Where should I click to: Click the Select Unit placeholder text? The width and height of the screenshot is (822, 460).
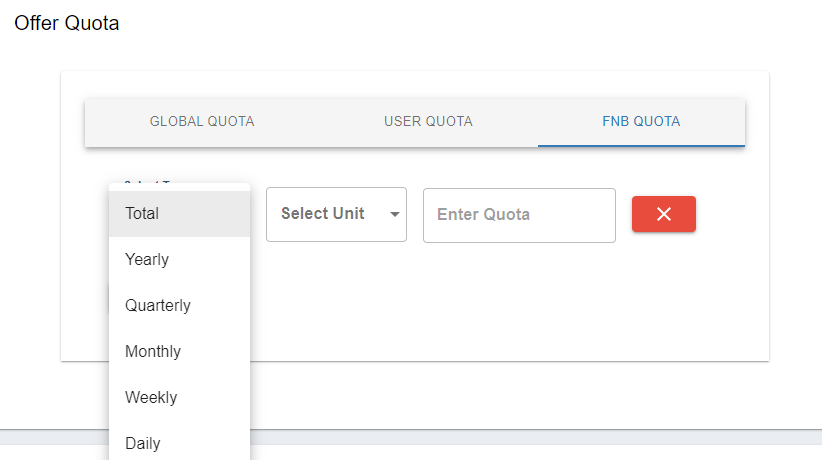[x=322, y=214]
